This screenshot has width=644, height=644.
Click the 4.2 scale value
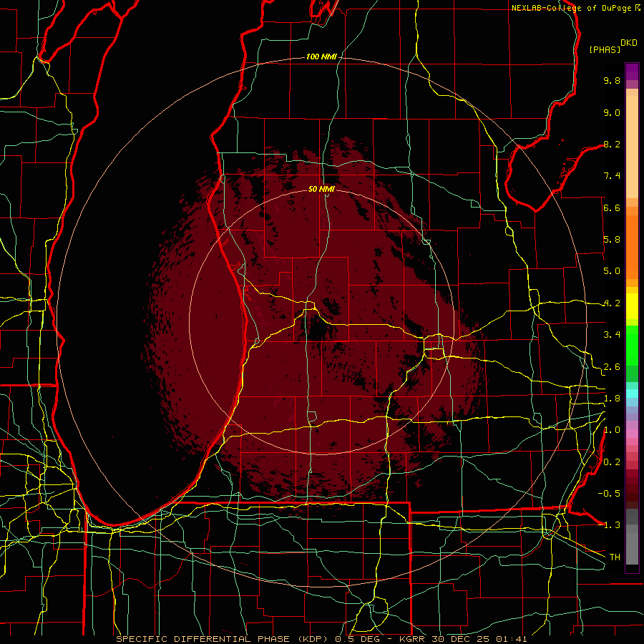point(612,303)
